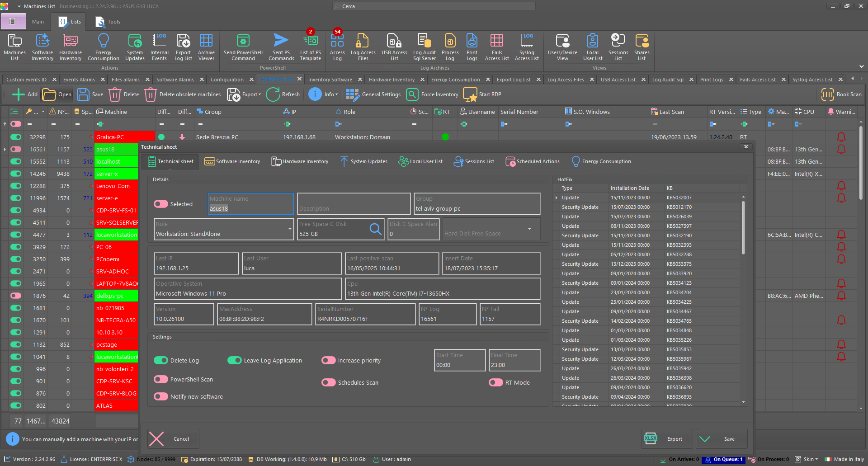Expand the Hard Disk Free Space dropdown
Image resolution: width=868 pixels, height=466 pixels.
tap(529, 229)
